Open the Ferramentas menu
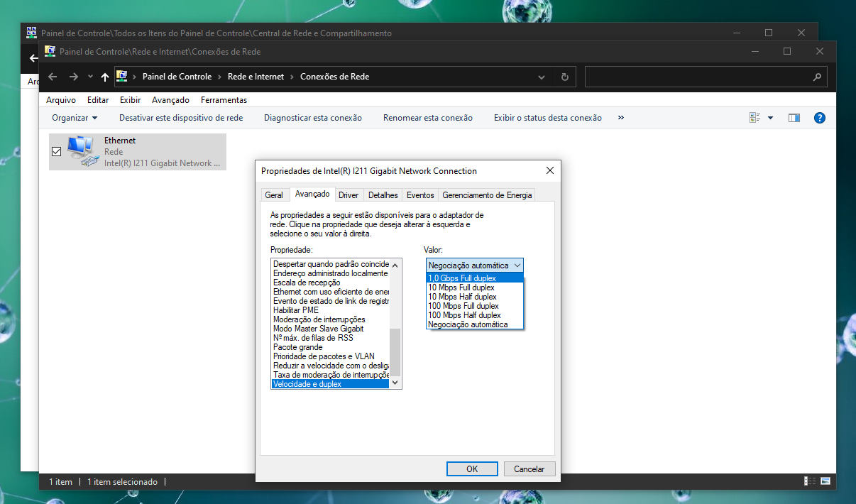Image resolution: width=856 pixels, height=504 pixels. tap(224, 100)
